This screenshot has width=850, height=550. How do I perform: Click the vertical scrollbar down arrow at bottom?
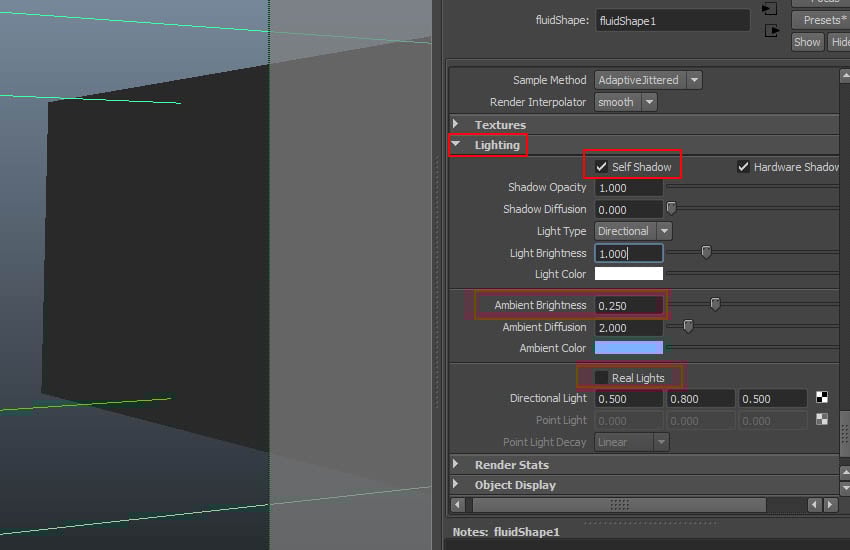point(845,488)
